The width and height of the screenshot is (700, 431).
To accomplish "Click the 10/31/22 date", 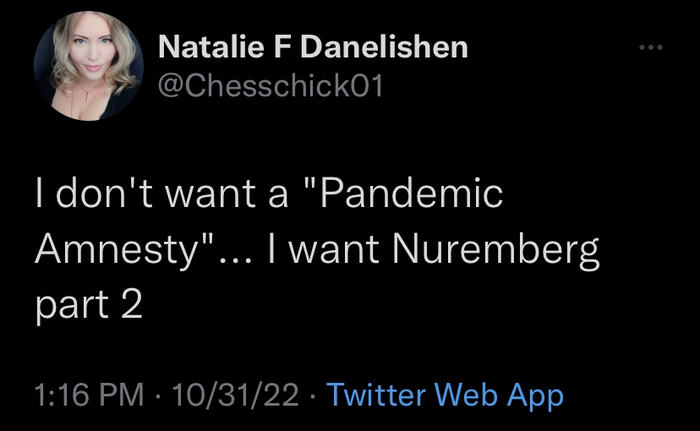I will tap(236, 395).
